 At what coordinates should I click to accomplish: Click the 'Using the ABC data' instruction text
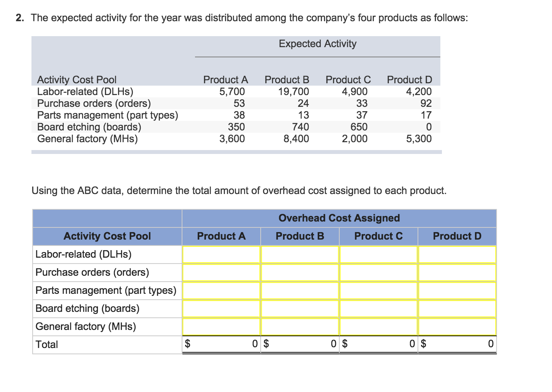tap(239, 191)
